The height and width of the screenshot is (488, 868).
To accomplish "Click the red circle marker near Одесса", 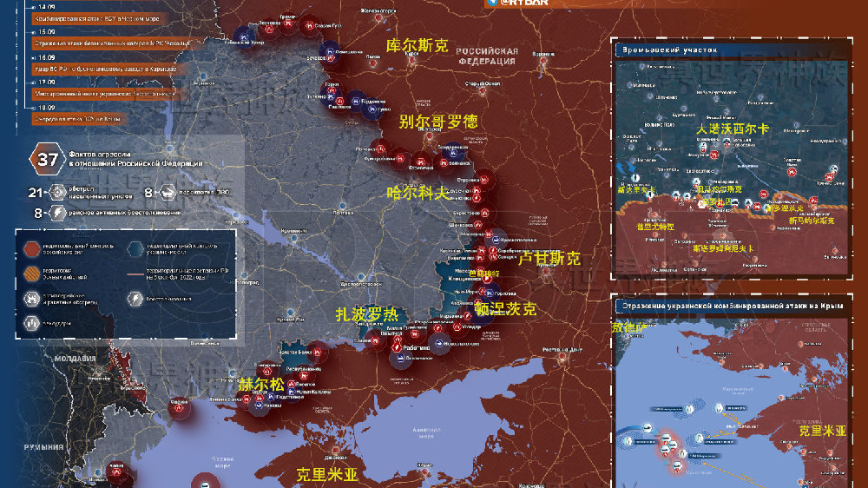I will (x=179, y=409).
